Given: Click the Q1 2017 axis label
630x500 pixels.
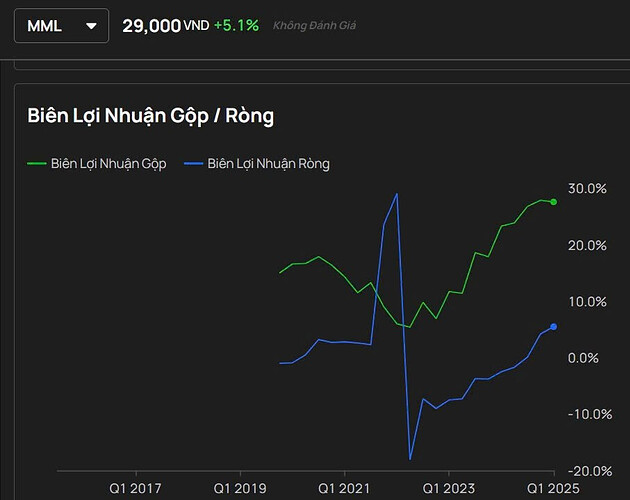Looking at the screenshot, I should (x=135, y=489).
